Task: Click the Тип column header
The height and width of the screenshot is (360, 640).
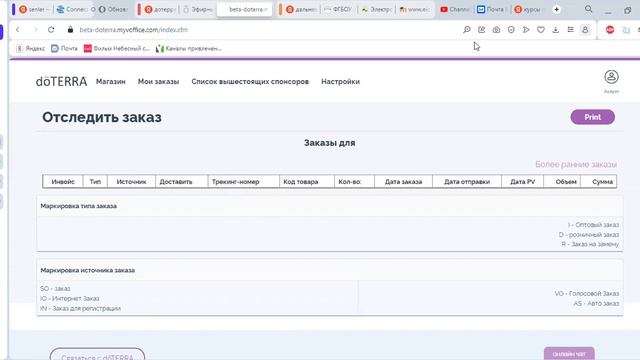Action: pos(95,182)
